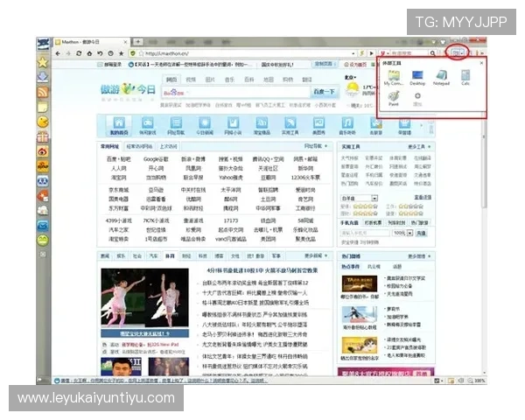Launch Desktop from external tools panel

point(417,78)
